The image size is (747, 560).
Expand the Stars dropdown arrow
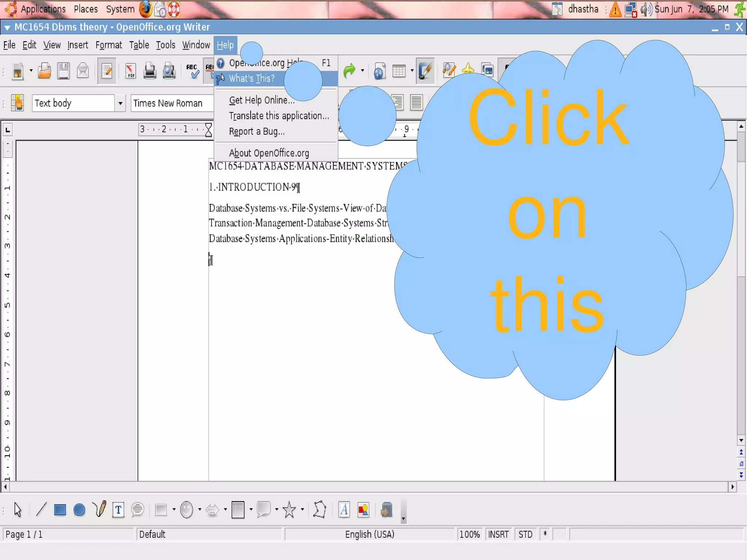pos(302,509)
